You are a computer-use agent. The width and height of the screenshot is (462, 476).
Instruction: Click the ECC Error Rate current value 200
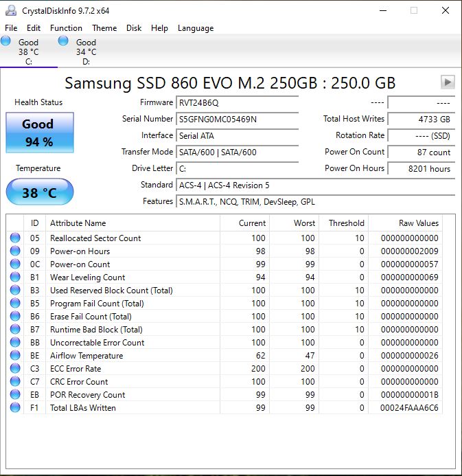(x=258, y=369)
